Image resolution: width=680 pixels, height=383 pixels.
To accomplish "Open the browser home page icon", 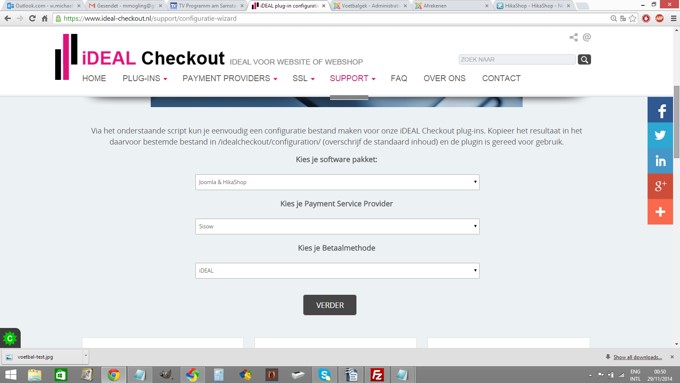I will coord(44,19).
